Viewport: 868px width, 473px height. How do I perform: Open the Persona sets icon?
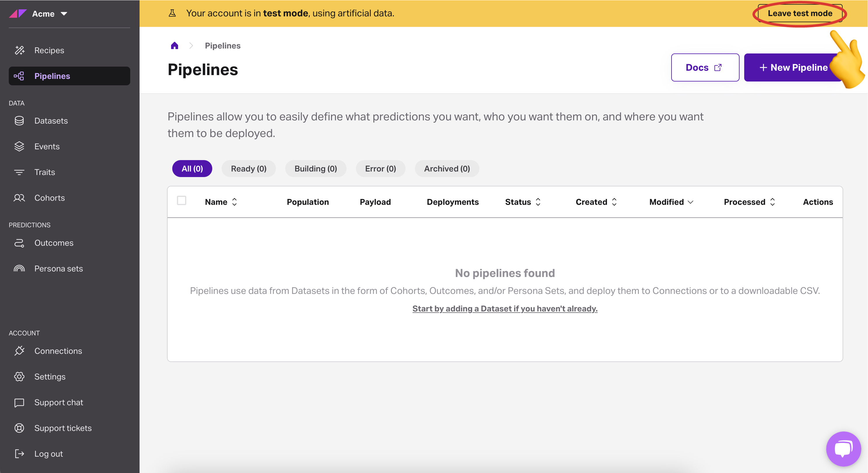19,269
